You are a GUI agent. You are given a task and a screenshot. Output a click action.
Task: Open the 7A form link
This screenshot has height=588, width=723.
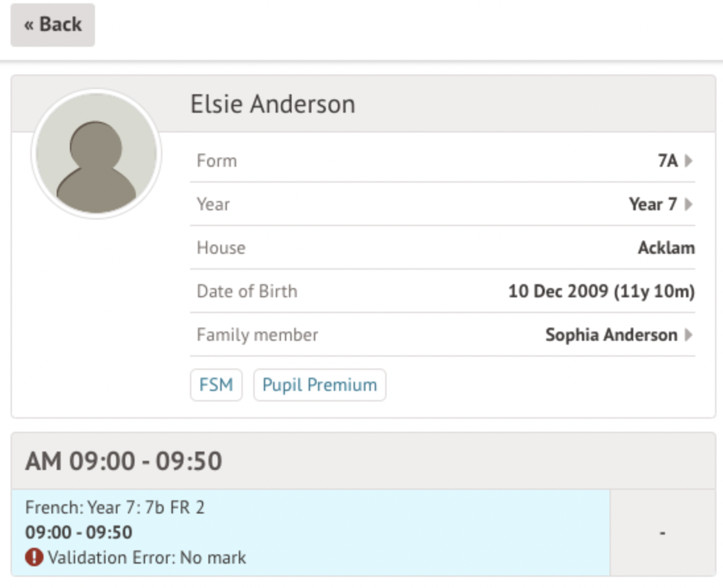point(668,161)
